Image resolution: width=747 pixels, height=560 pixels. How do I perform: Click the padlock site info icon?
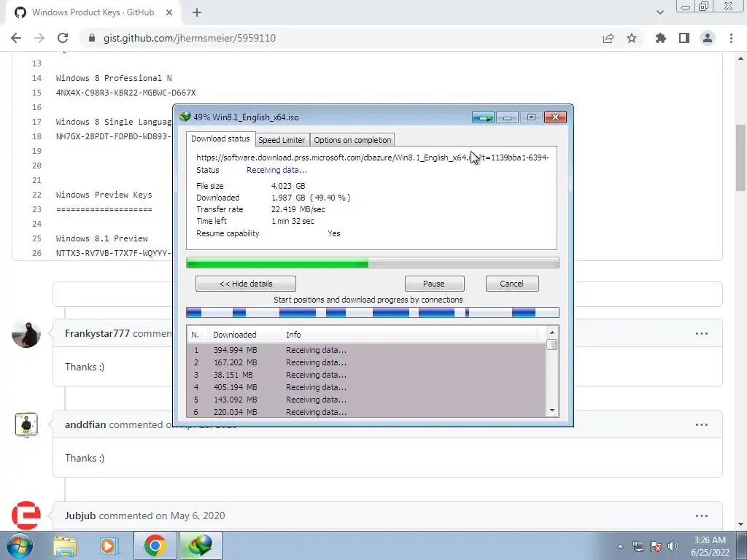[92, 38]
